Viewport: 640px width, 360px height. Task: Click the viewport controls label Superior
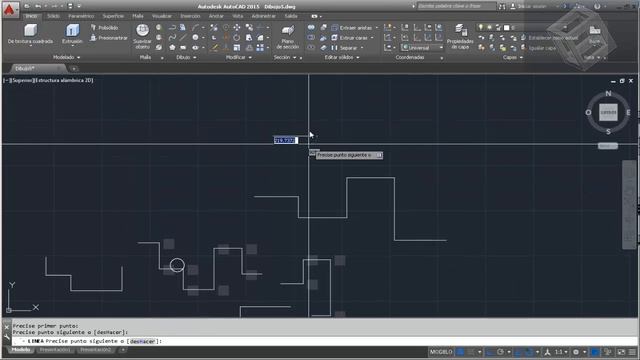22,80
